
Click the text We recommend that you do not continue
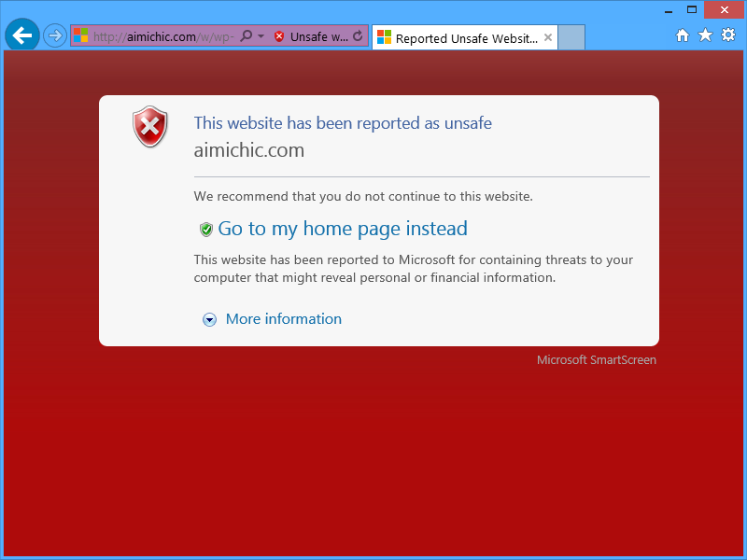click(x=363, y=196)
